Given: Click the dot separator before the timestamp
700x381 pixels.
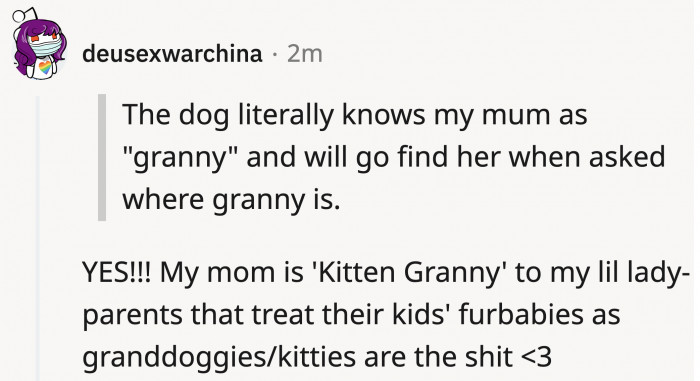Looking at the screenshot, I should (x=275, y=55).
